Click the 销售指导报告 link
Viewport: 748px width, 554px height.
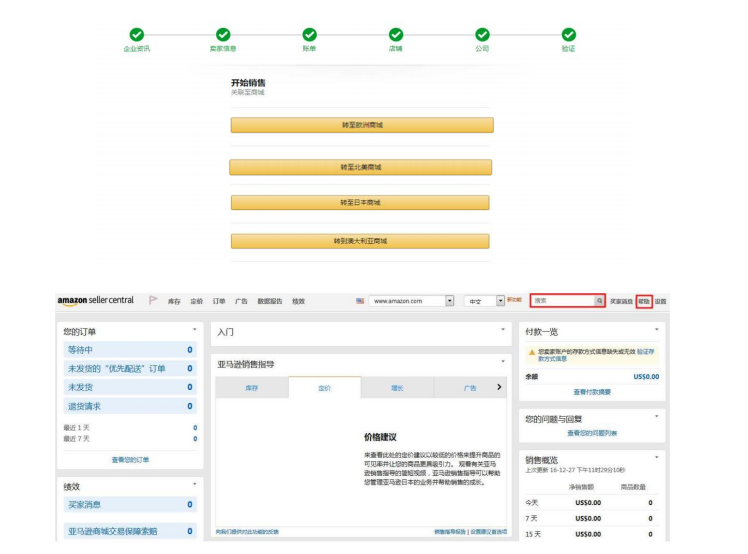coord(449,532)
